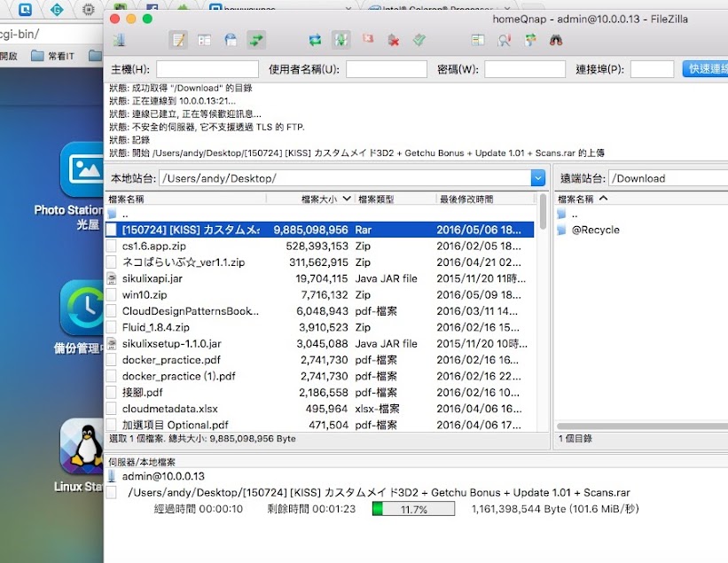
Task: Open the 常看IT bookmark folder in browser
Action: click(52, 56)
